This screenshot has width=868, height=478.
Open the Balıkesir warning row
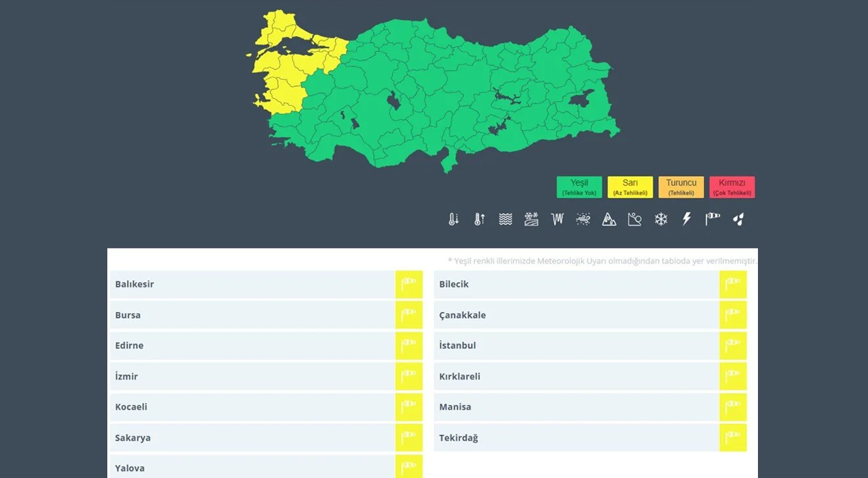(x=253, y=284)
